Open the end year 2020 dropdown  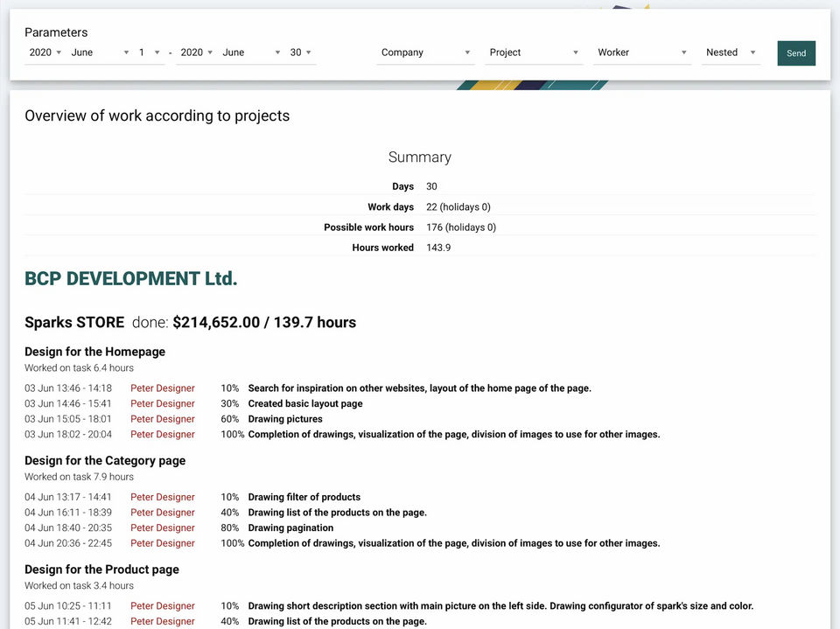196,52
